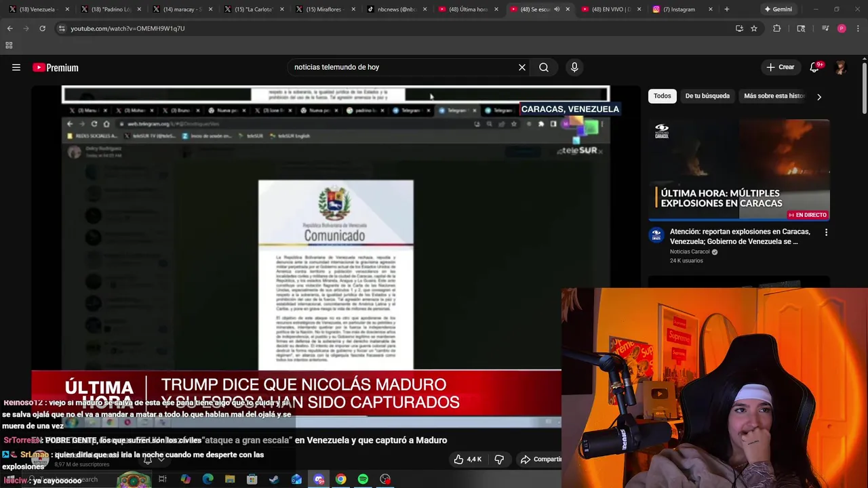Viewport: 868px width, 488px height.
Task: Click the page vertical scrollbar
Action: [865, 88]
